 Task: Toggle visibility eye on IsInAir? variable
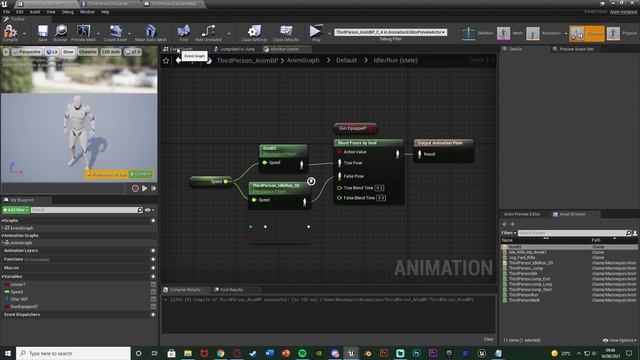coord(153,284)
